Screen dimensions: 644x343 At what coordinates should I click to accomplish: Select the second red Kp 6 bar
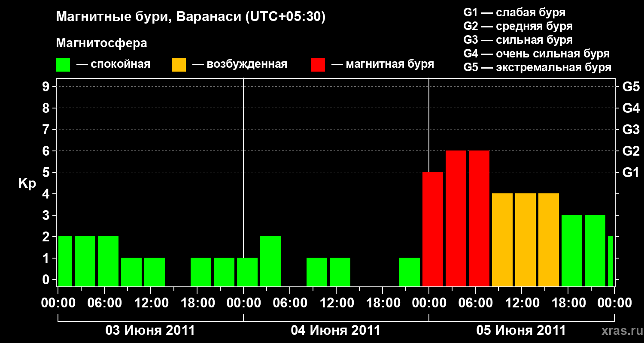tap(479, 219)
